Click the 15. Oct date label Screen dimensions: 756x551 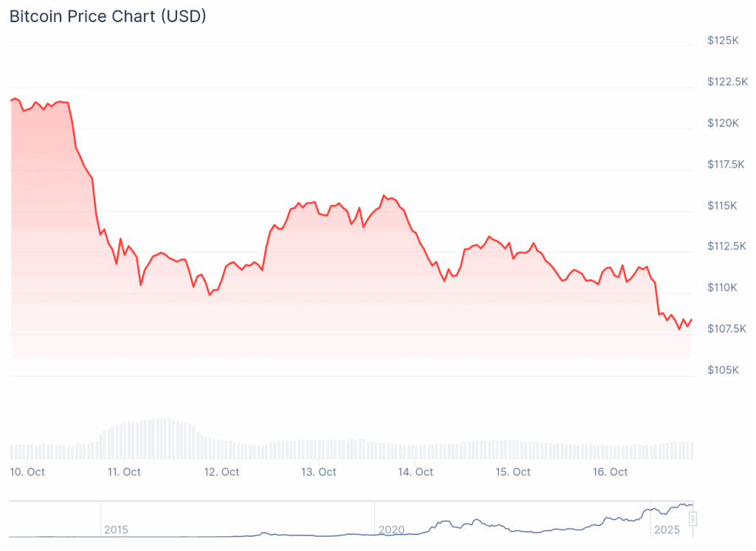coord(512,472)
